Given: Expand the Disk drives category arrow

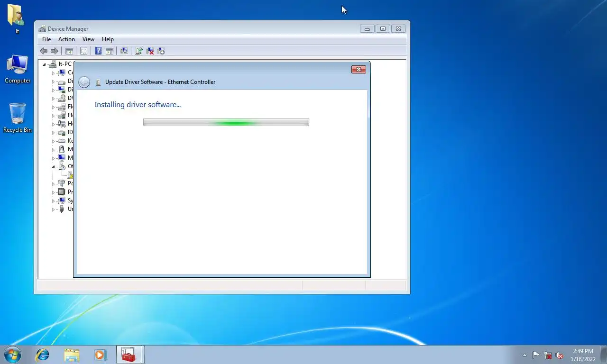Looking at the screenshot, I should 53,82.
